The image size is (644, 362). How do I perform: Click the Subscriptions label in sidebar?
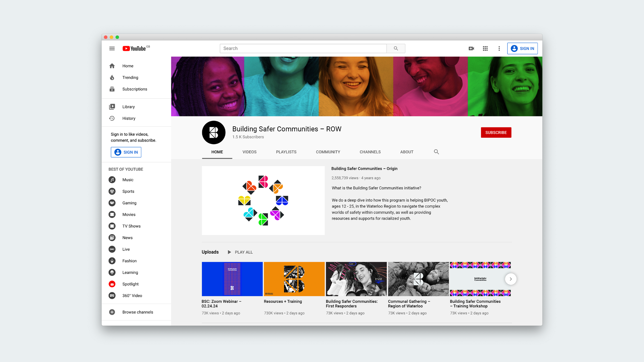tap(135, 89)
